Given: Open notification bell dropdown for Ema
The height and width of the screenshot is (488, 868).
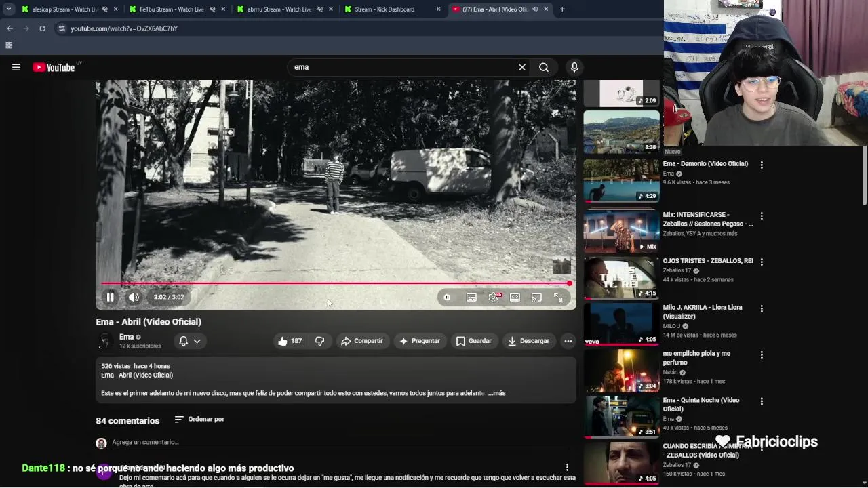Looking at the screenshot, I should tap(190, 341).
